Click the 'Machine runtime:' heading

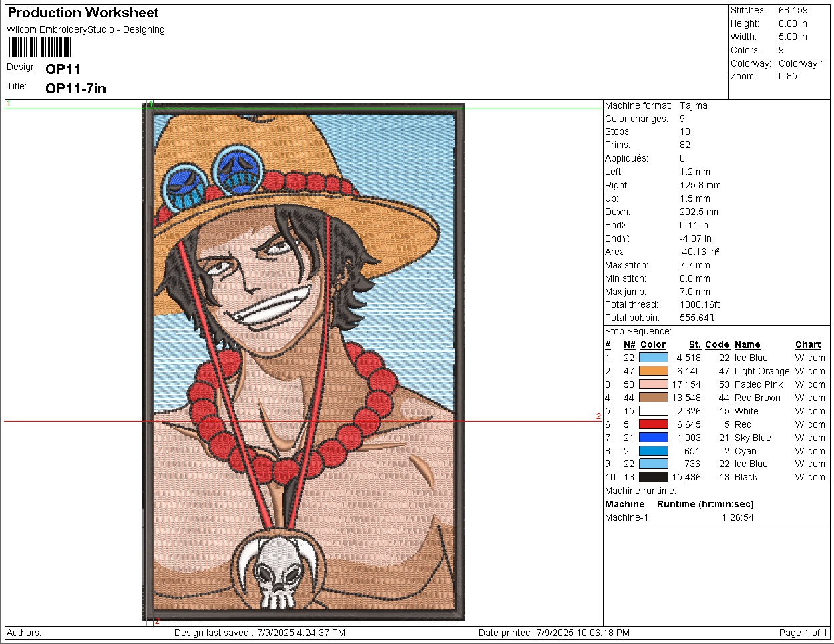click(640, 491)
